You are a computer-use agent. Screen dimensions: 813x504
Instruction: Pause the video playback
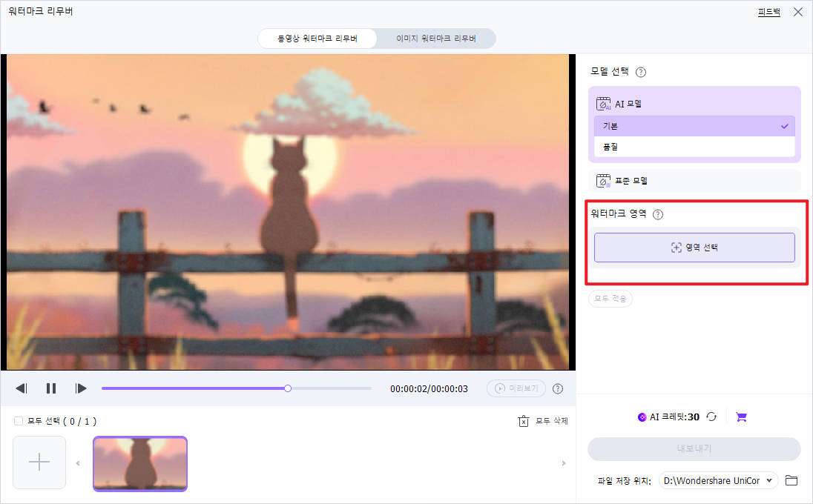point(50,388)
